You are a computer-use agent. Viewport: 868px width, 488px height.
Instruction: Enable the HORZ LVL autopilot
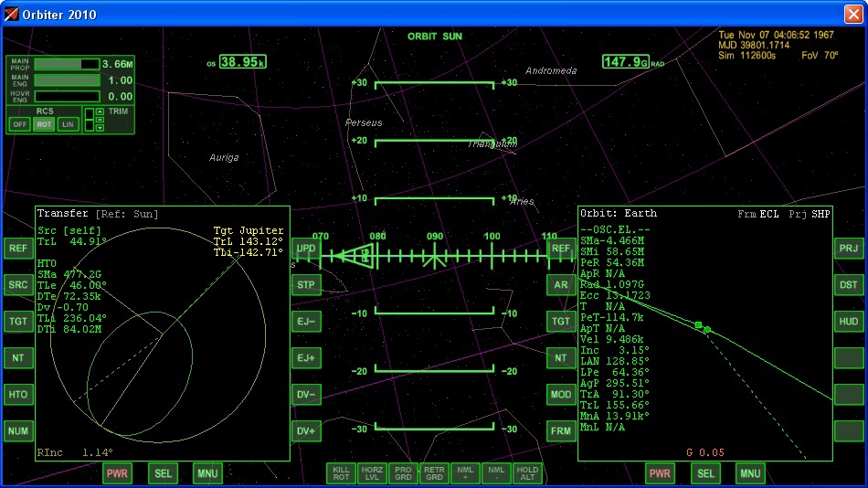click(x=372, y=473)
